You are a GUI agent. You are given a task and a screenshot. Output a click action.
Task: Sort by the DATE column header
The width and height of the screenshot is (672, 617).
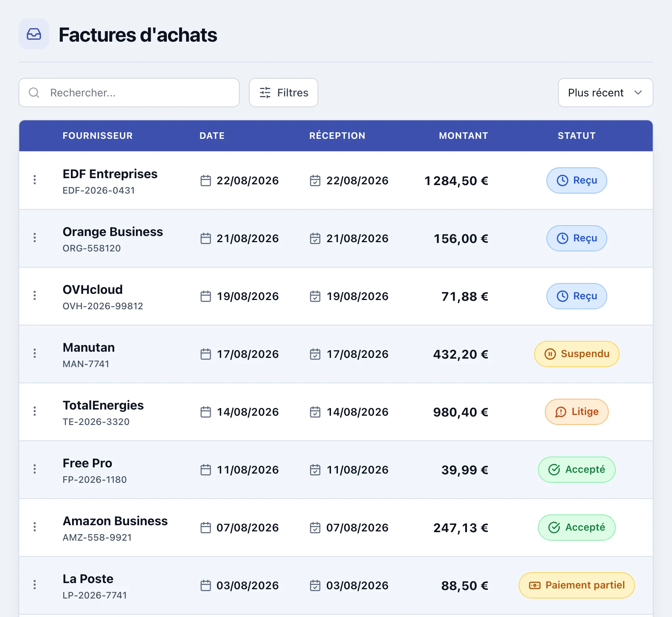click(x=212, y=136)
